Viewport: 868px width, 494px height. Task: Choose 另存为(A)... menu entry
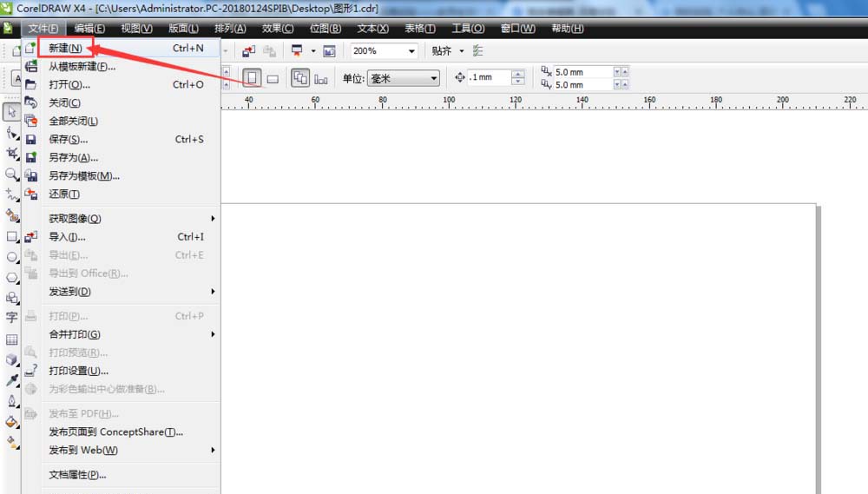click(121, 158)
